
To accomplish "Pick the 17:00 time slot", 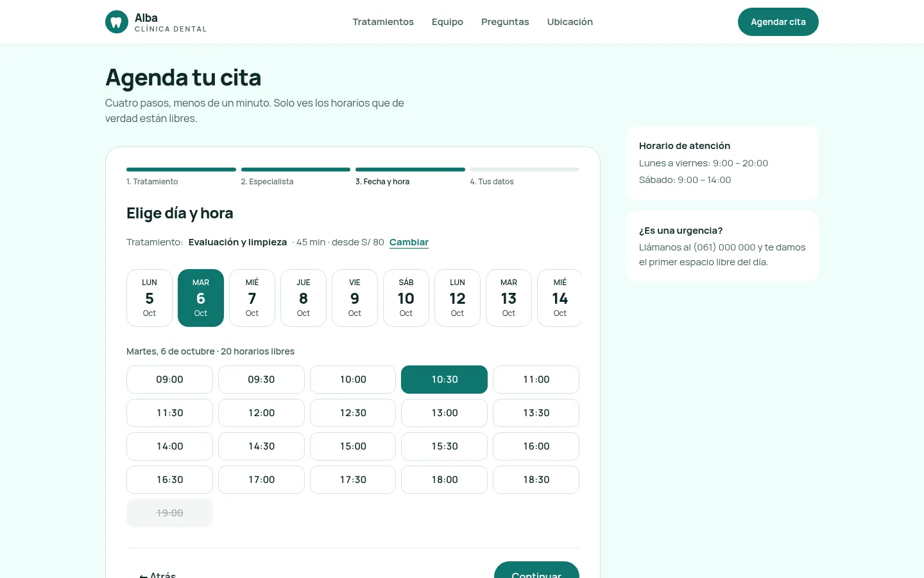I will click(261, 480).
